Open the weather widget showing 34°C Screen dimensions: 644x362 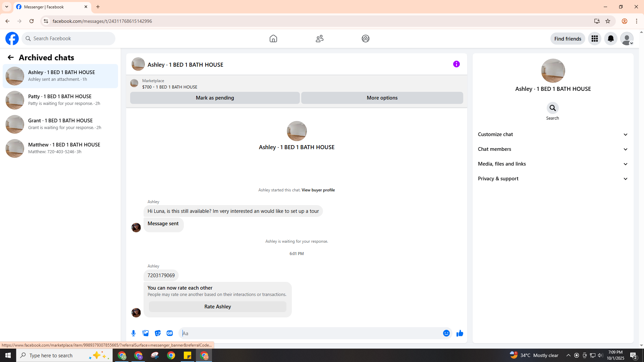534,355
